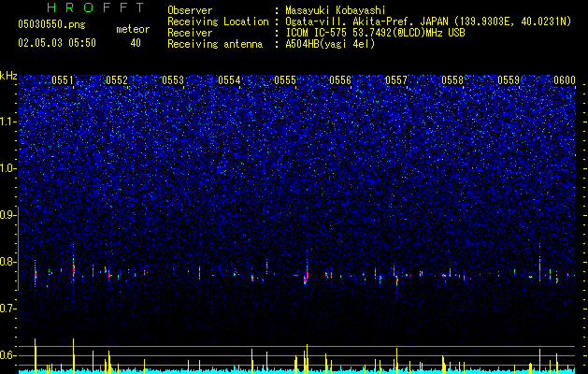Click the meteor label
Viewport: 588px width, 374px height.
(133, 29)
